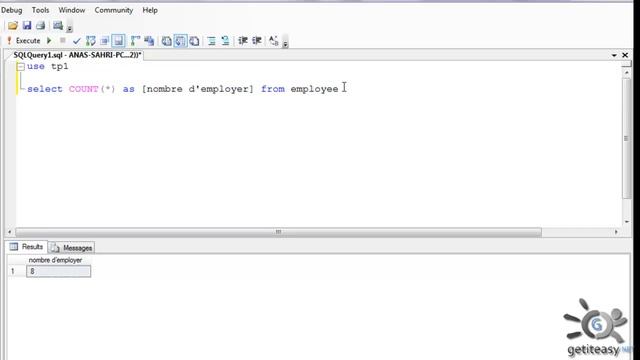Screen dimensions: 640x360
Task: Open the Community menu
Action: point(113,10)
